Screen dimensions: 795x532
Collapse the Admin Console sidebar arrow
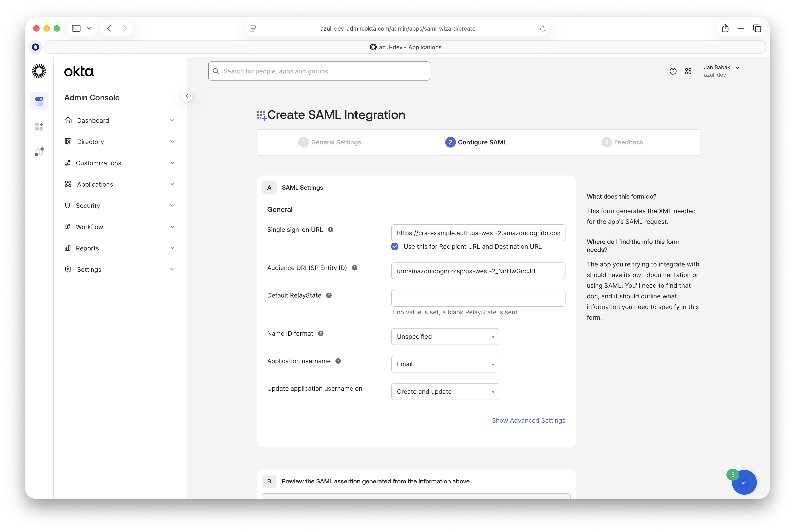pyautogui.click(x=187, y=96)
